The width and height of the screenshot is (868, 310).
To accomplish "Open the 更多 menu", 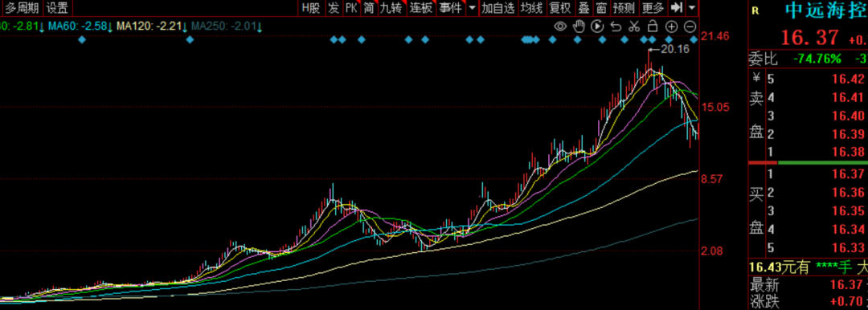I will 653,8.
